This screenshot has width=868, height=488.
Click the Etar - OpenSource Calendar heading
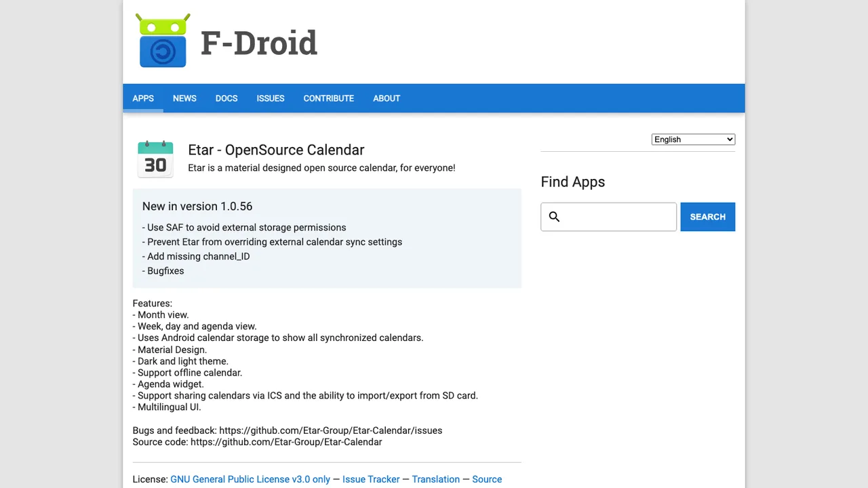(276, 150)
